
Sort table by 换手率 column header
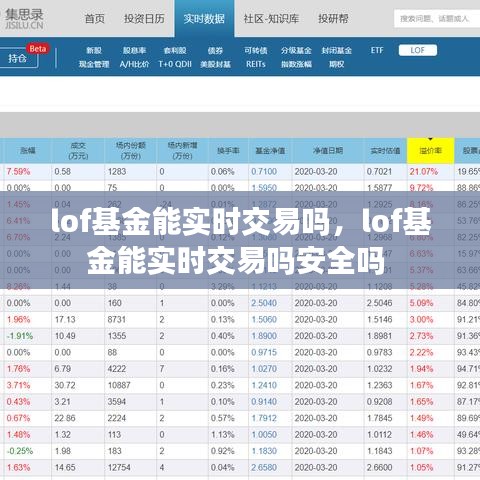(228, 151)
